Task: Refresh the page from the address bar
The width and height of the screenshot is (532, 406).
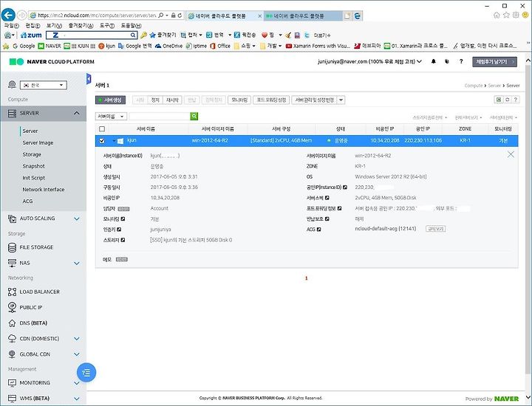Action: 180,16
